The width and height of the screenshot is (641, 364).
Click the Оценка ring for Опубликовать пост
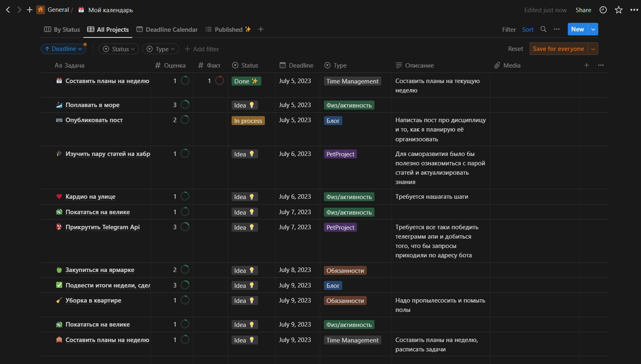pyautogui.click(x=185, y=120)
